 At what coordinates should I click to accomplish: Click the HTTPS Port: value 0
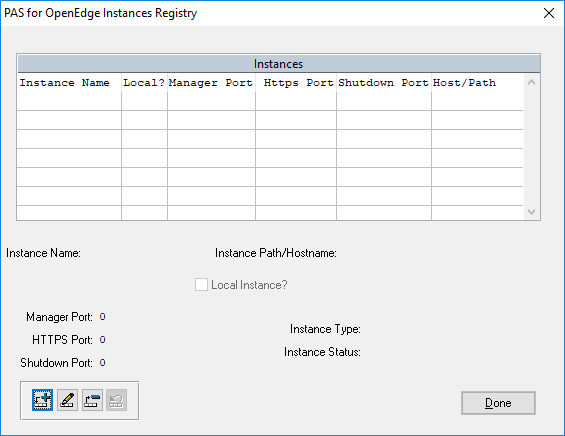coord(102,339)
